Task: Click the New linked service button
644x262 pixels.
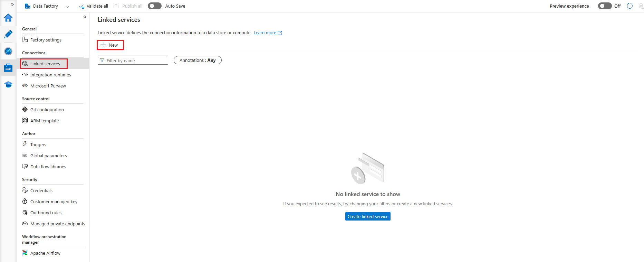Action: (x=110, y=45)
